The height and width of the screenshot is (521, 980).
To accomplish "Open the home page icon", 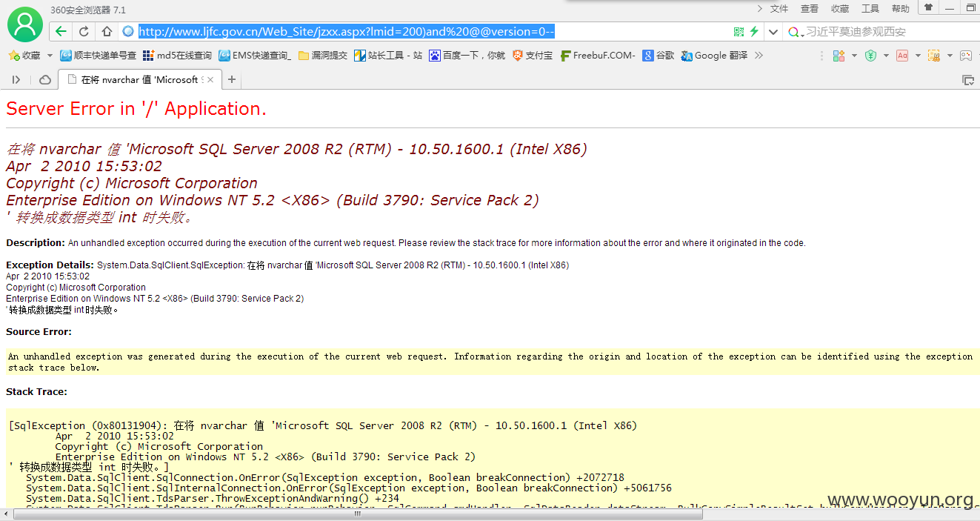I will [107, 31].
